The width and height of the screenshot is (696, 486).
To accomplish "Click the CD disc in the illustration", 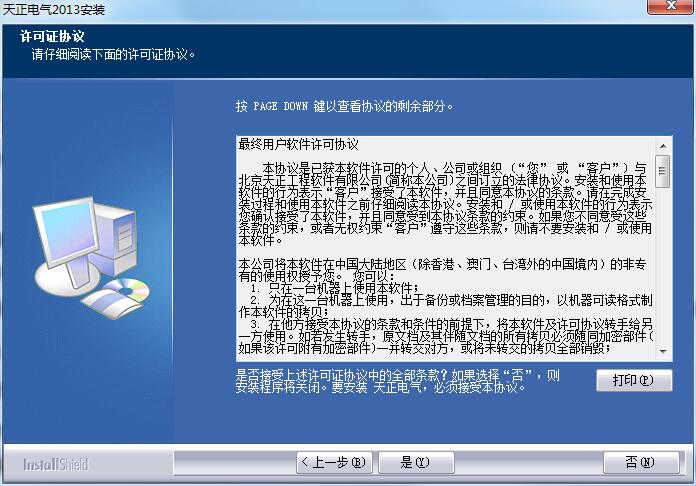I will tap(126, 290).
